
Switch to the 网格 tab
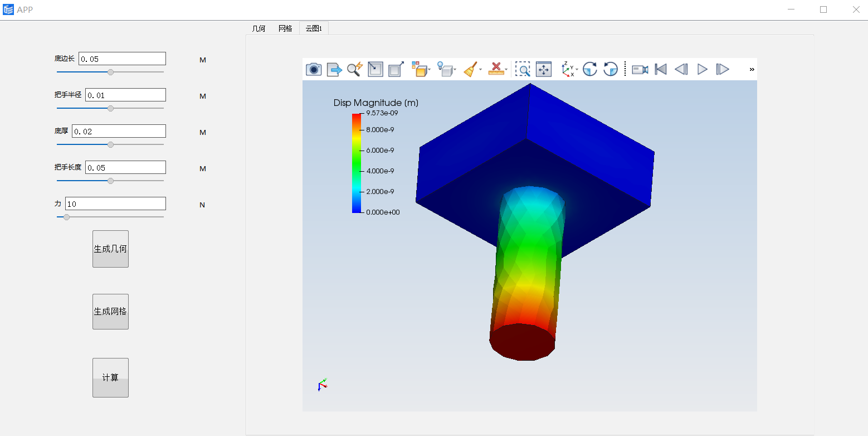(x=285, y=28)
